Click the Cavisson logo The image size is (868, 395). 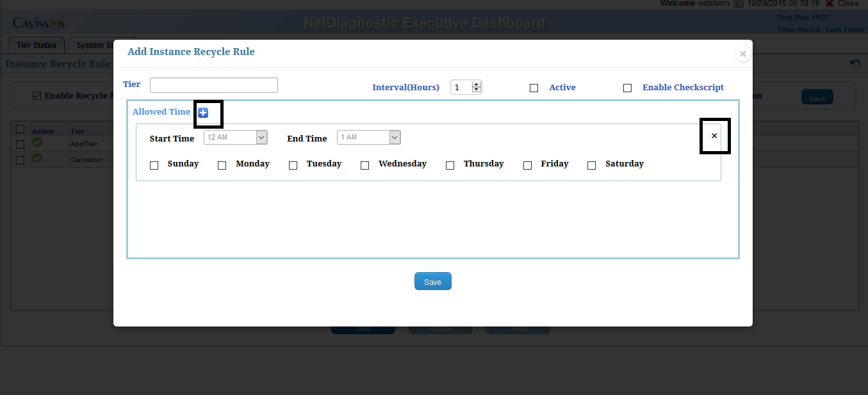tap(38, 24)
